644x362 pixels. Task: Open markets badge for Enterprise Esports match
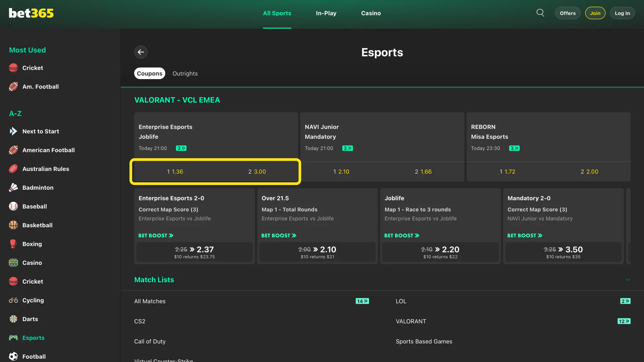(x=181, y=148)
